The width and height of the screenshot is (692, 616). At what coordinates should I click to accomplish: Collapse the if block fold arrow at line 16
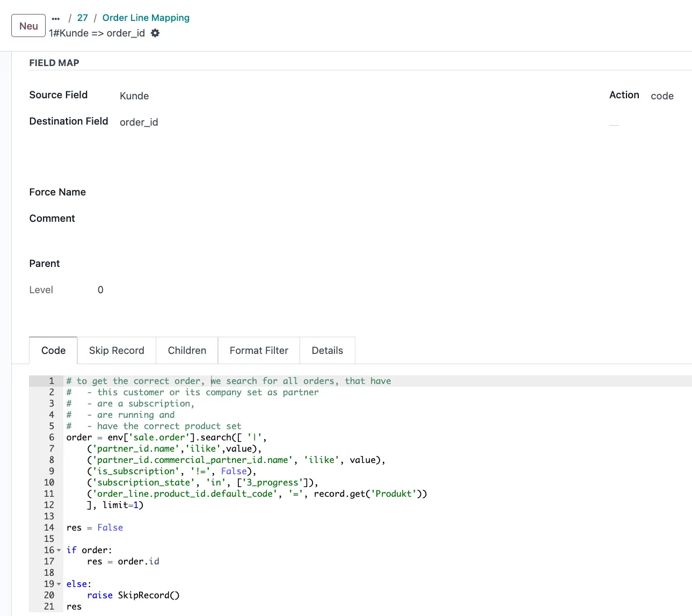click(59, 550)
